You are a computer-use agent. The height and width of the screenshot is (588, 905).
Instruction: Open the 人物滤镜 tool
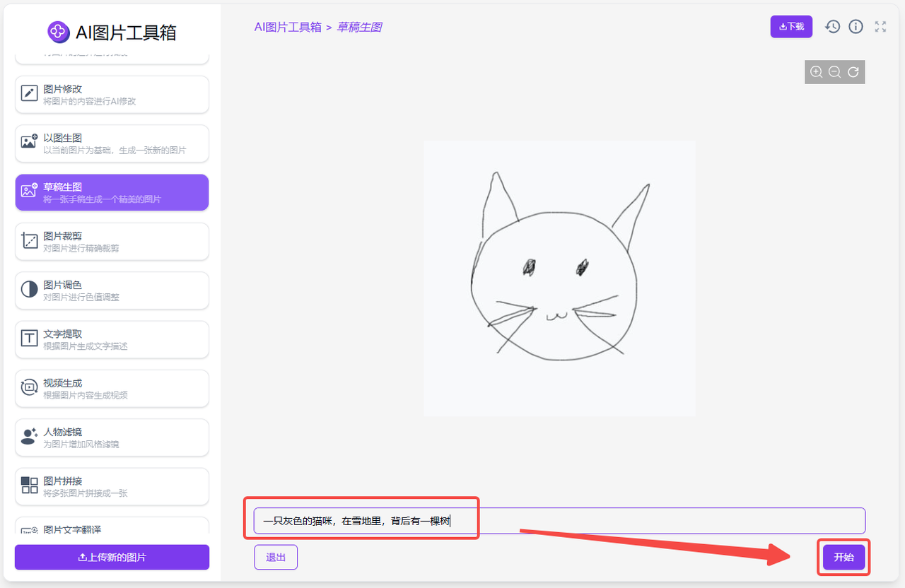click(x=112, y=437)
